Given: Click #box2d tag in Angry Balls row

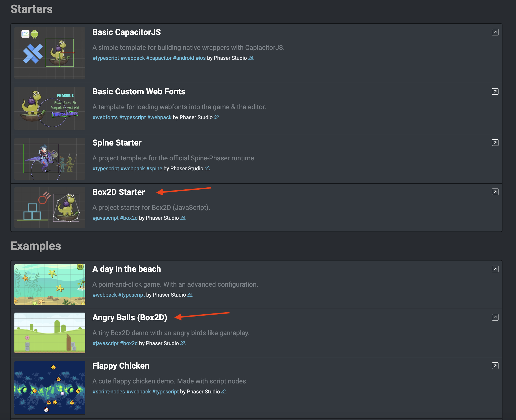Looking at the screenshot, I should click(129, 343).
